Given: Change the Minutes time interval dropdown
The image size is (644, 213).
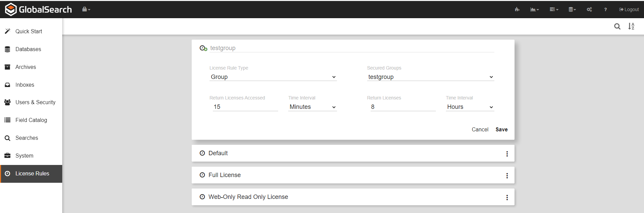Looking at the screenshot, I should click(312, 107).
